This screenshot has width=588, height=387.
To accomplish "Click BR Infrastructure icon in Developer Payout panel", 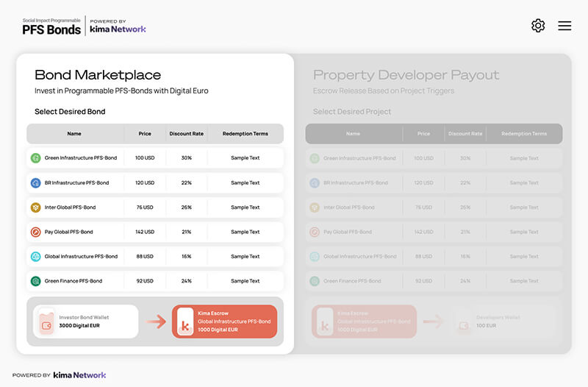I will (315, 182).
